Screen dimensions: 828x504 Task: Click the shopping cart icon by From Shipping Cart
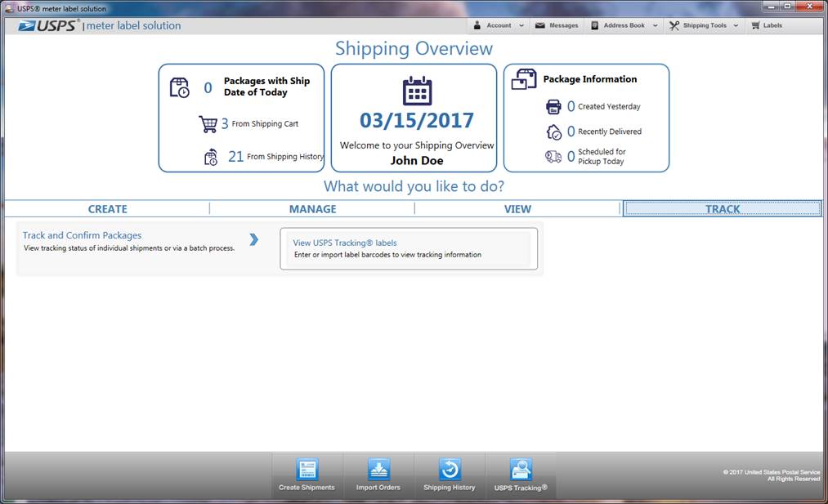point(208,124)
